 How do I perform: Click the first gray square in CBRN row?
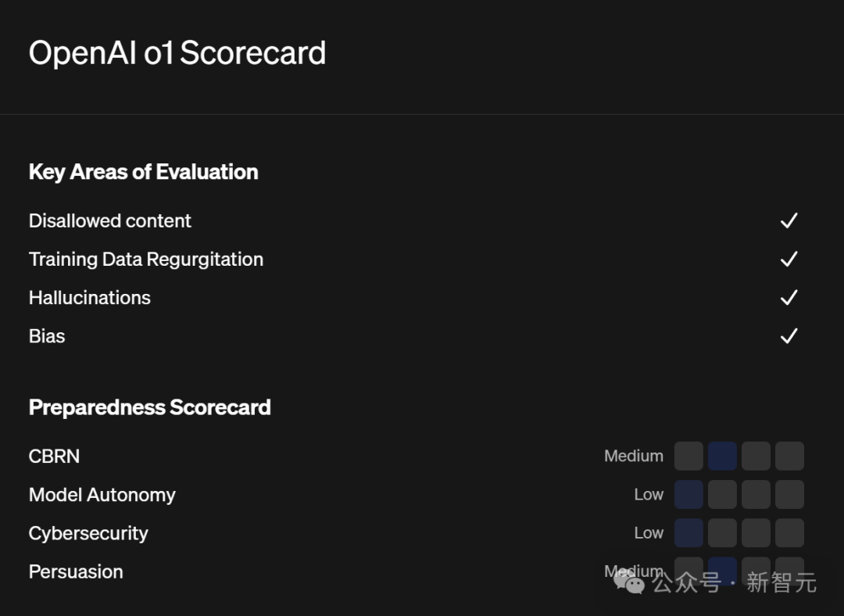tap(688, 456)
